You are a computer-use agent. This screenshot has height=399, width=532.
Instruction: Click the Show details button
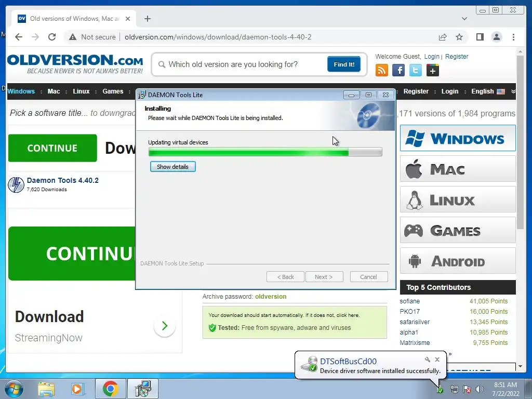(172, 167)
